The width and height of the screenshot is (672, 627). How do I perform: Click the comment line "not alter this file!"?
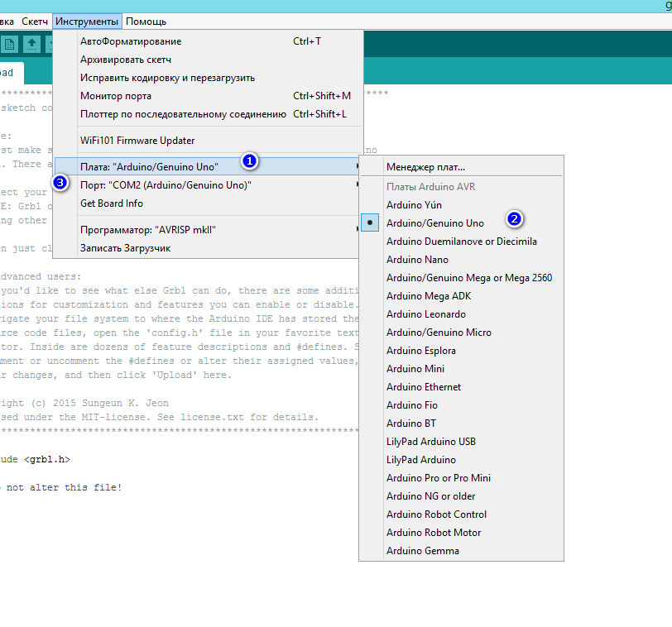65,487
